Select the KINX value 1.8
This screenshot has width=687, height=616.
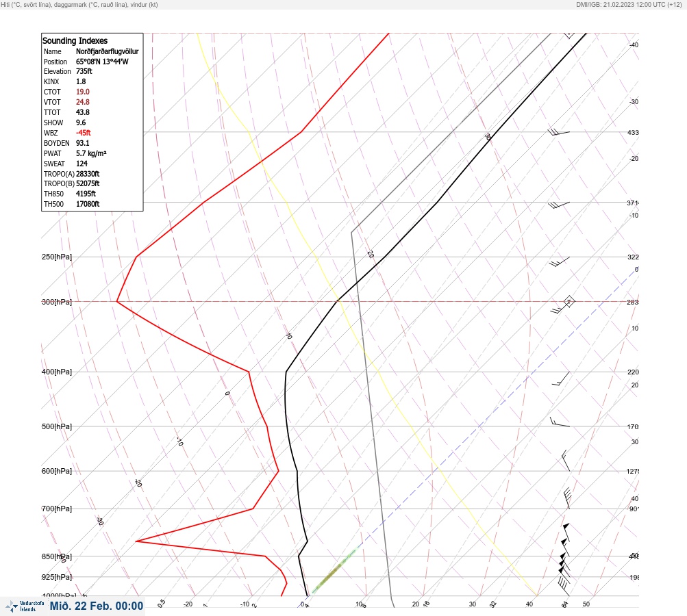pyautogui.click(x=81, y=81)
